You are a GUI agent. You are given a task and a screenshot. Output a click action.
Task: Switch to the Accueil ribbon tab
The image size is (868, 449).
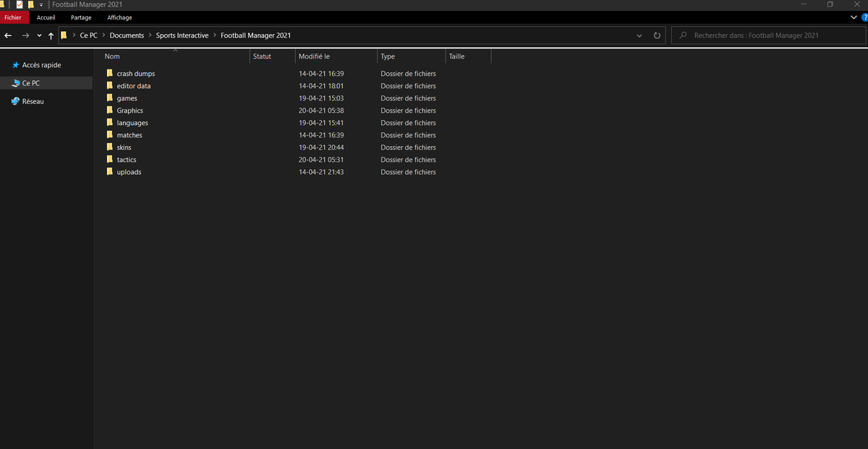pos(46,17)
